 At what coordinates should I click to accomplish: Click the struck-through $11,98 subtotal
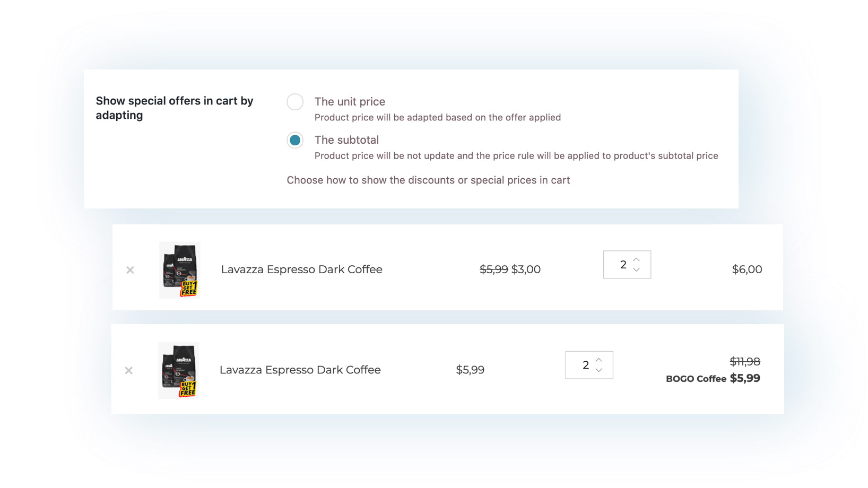coord(745,362)
